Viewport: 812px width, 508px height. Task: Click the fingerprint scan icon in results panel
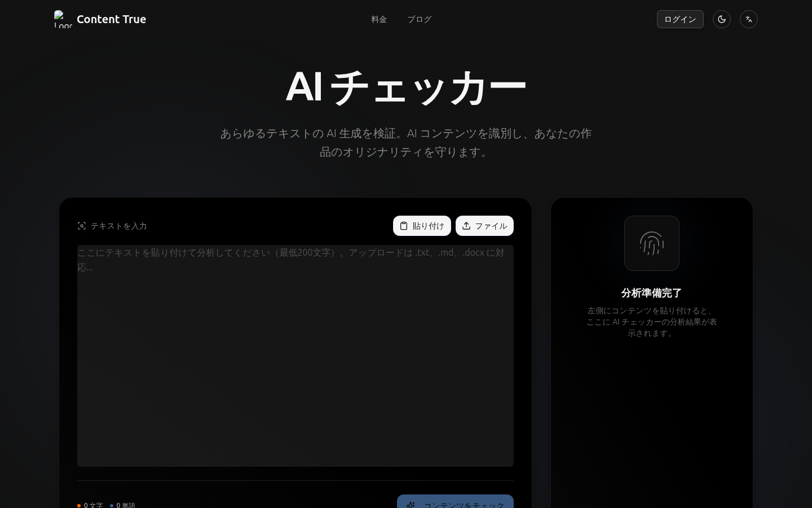pos(652,243)
